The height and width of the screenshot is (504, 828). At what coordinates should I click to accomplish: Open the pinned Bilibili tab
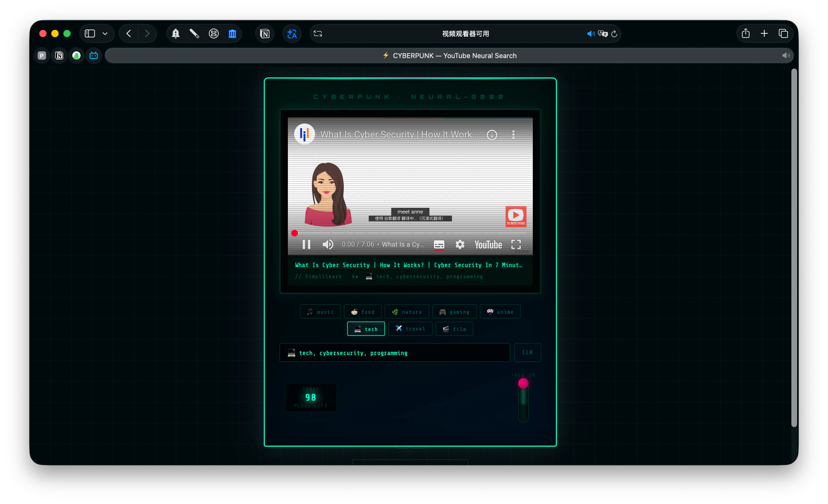[x=94, y=55]
